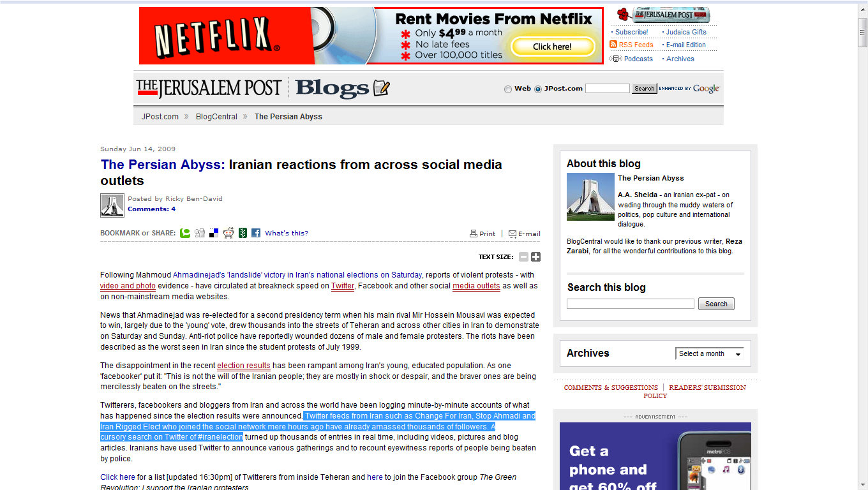This screenshot has width=868, height=490.
Task: Share via Newsvine green leaf icon
Action: (x=243, y=233)
